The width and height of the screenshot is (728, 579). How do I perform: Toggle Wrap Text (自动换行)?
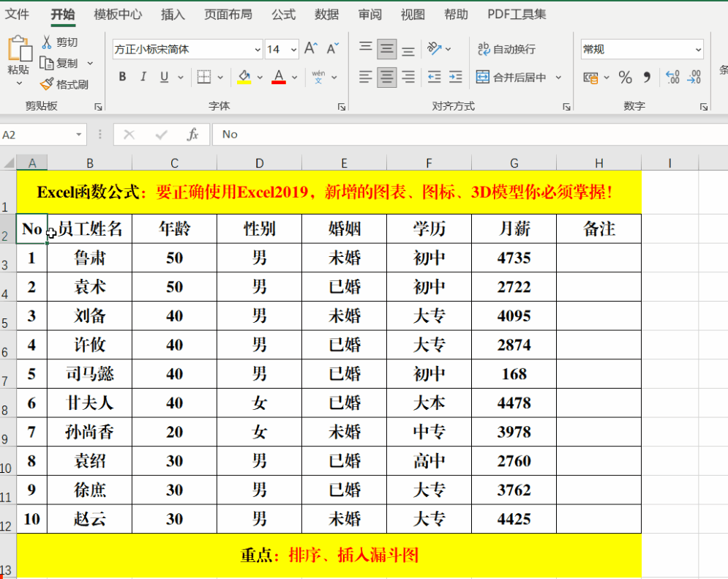click(506, 49)
